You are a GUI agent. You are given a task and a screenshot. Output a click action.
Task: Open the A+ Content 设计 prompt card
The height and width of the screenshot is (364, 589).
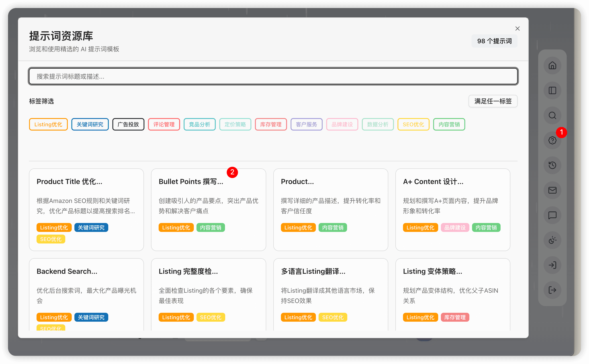click(452, 209)
